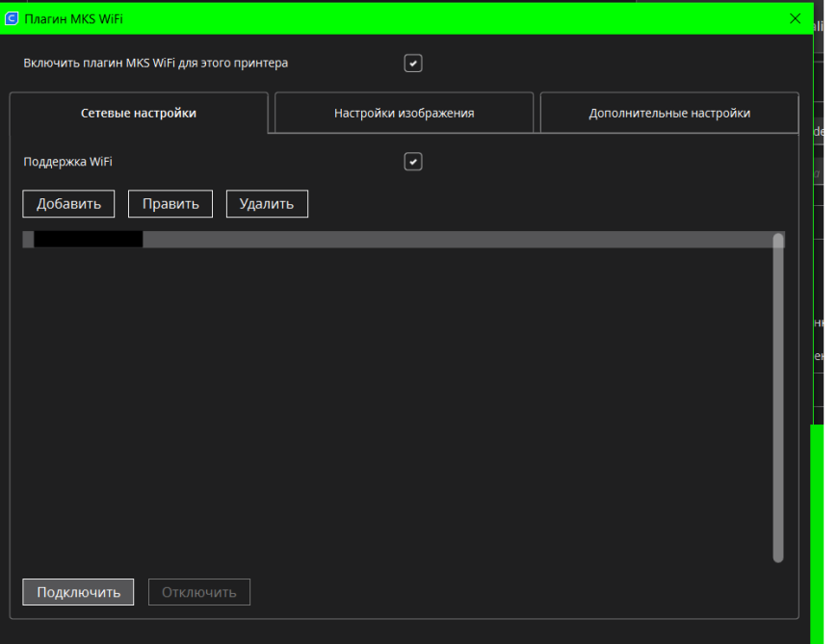838x644 pixels.
Task: Toggle the Поддержка WiFi checkbox
Action: 412,161
